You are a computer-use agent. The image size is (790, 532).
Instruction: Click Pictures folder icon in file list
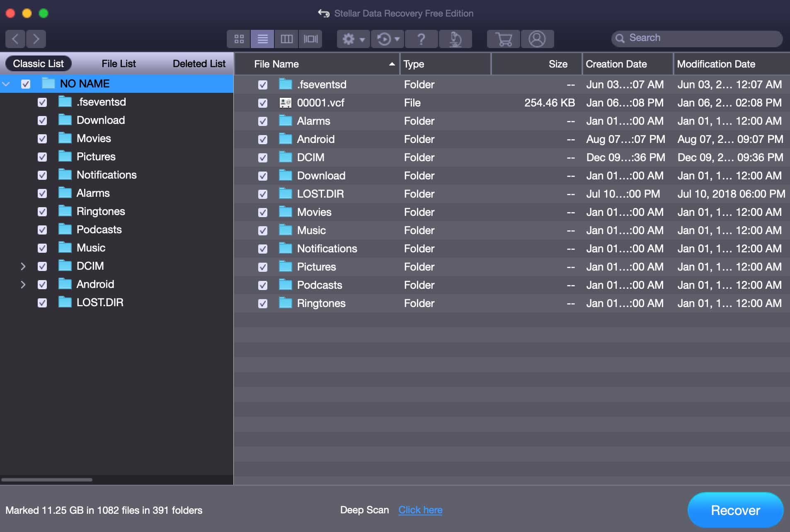coord(286,266)
